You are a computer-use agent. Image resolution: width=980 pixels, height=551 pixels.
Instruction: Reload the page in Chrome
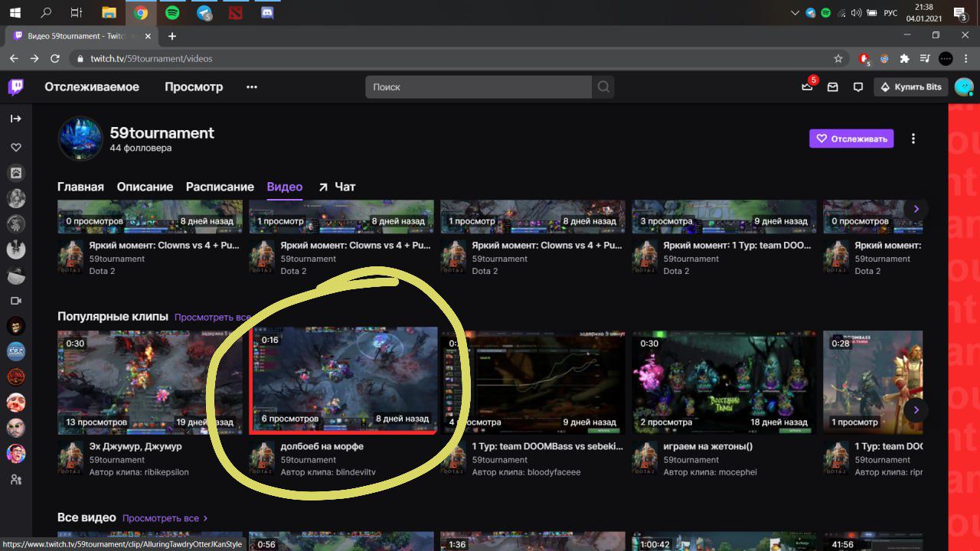coord(54,58)
